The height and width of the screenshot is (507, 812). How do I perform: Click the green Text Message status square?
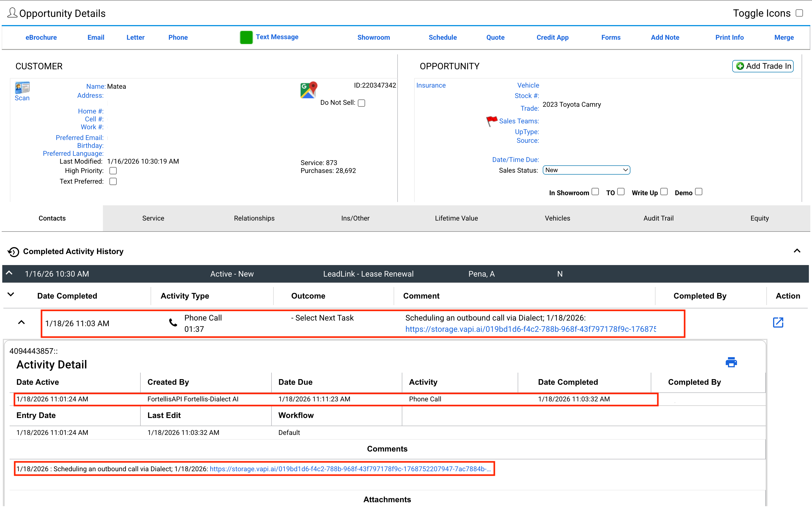[246, 37]
